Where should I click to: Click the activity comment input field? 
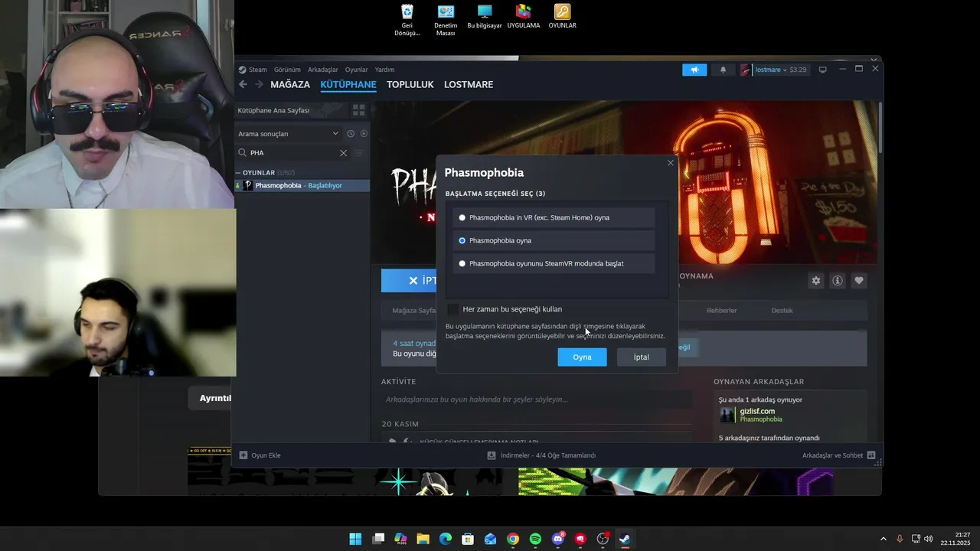tap(537, 399)
